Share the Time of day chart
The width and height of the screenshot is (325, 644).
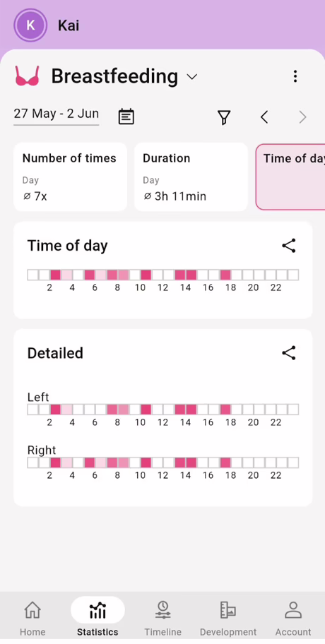289,246
